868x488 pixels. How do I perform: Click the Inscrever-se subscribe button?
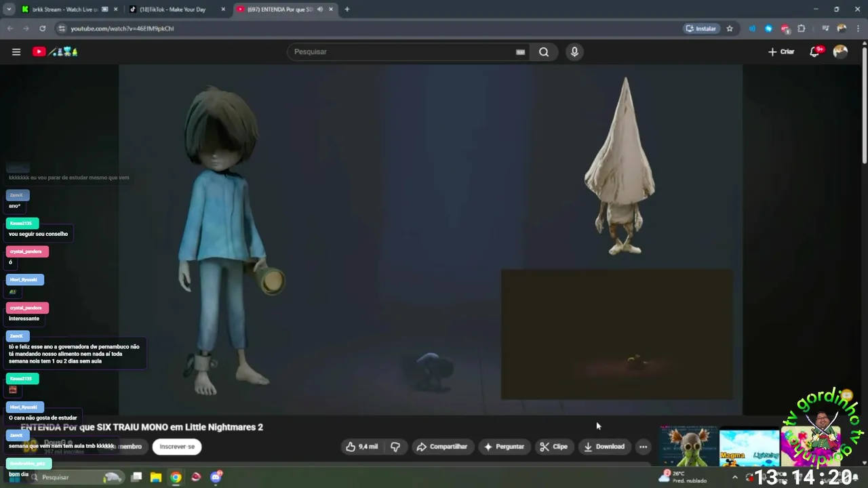[177, 447]
